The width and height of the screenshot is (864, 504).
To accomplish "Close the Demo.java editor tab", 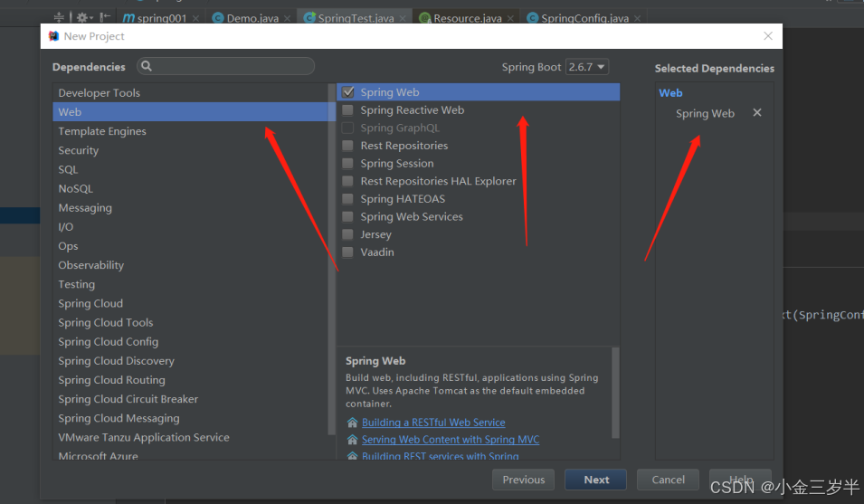I will [288, 18].
